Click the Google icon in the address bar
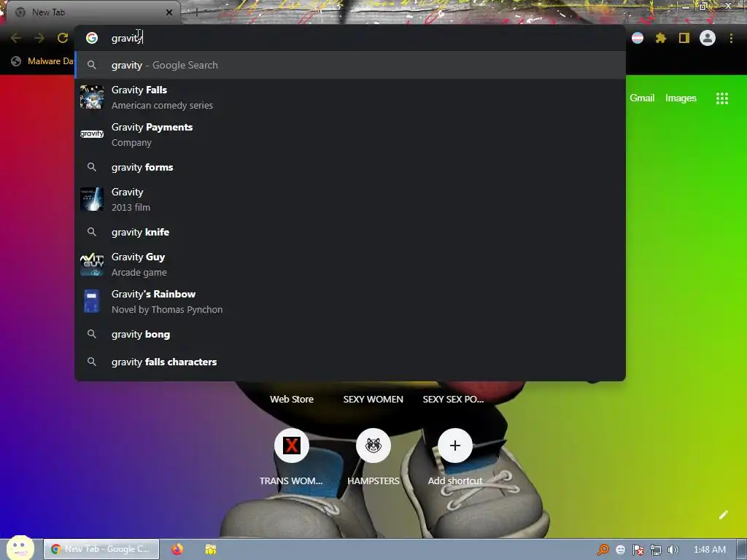Image resolution: width=747 pixels, height=560 pixels. pyautogui.click(x=92, y=38)
